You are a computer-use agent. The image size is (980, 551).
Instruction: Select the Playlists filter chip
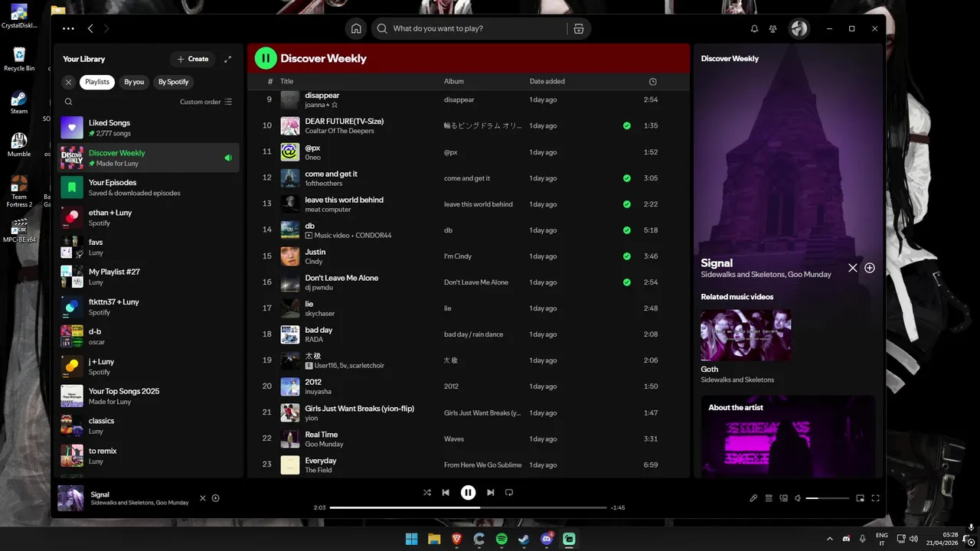pyautogui.click(x=97, y=82)
